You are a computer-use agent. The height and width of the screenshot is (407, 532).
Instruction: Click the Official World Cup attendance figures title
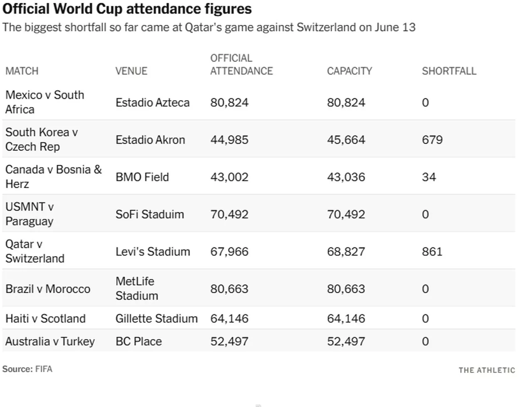127,9
